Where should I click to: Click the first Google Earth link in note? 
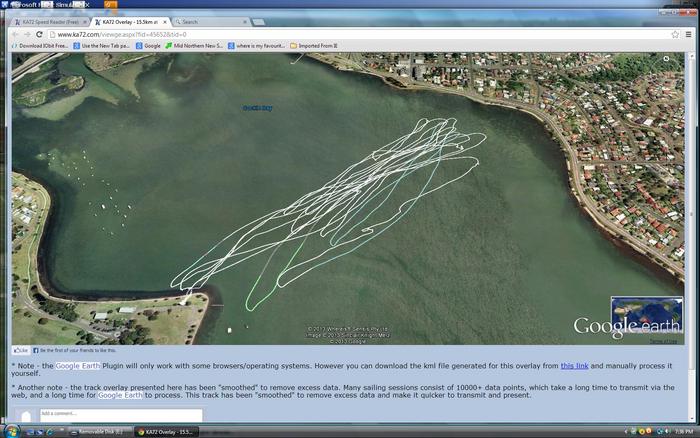(x=77, y=366)
